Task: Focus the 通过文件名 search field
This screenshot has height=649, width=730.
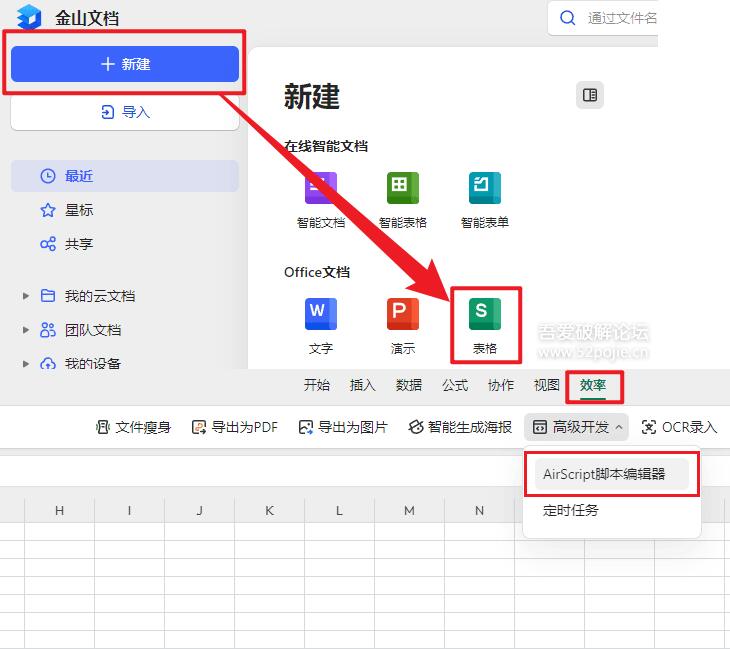Action: (x=603, y=18)
